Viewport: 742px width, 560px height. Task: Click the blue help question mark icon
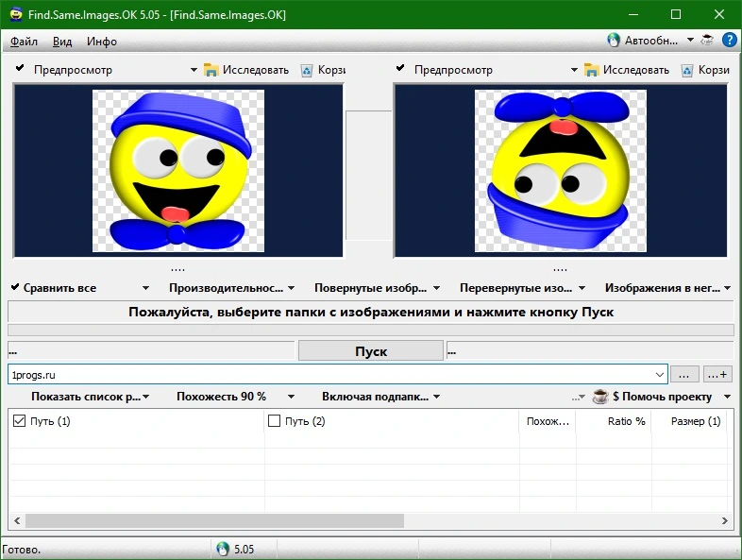tap(729, 41)
